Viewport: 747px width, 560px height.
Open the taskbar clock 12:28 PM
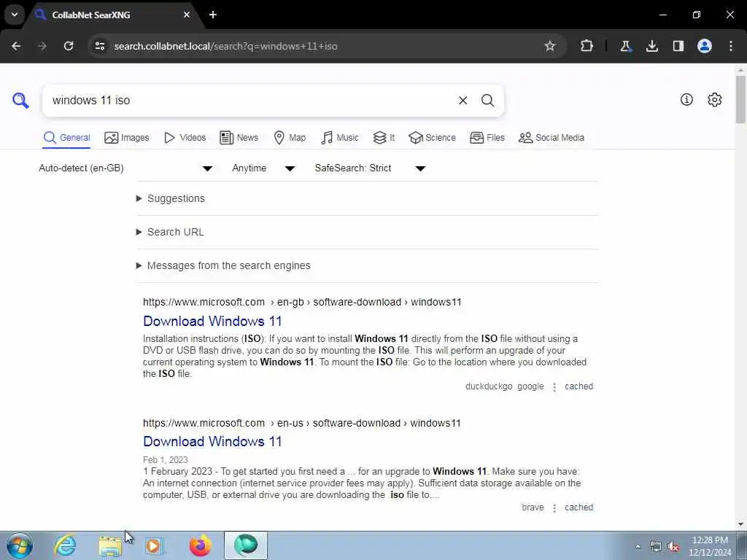[x=710, y=546]
